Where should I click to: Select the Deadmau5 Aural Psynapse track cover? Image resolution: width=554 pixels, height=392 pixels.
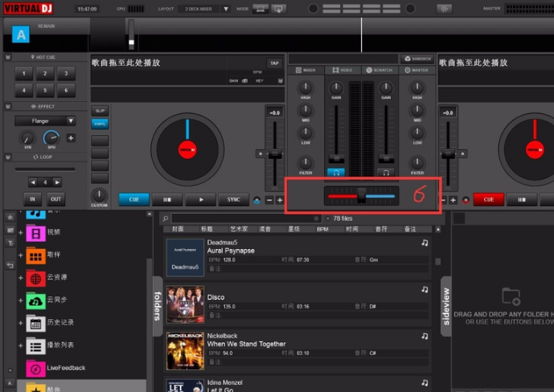pyautogui.click(x=185, y=258)
